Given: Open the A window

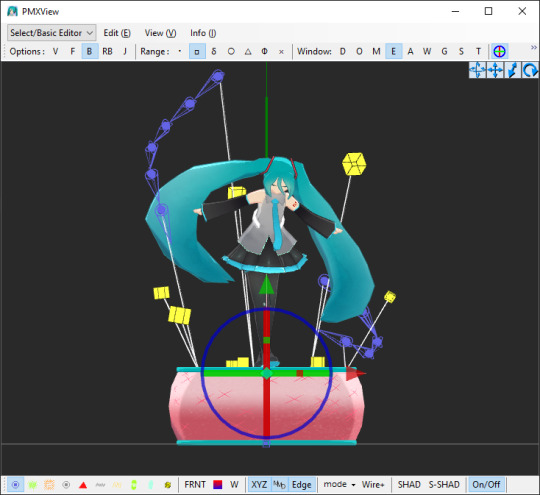Looking at the screenshot, I should (410, 52).
